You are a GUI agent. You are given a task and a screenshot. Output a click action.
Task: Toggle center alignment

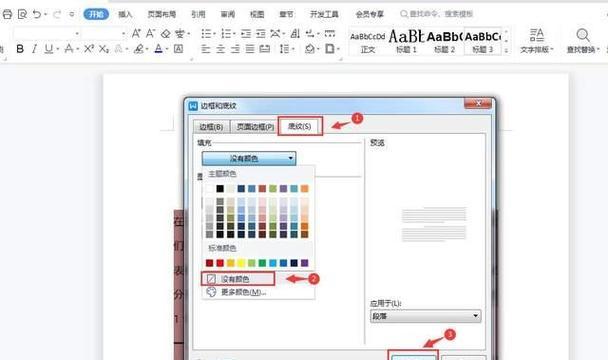coord(221,49)
